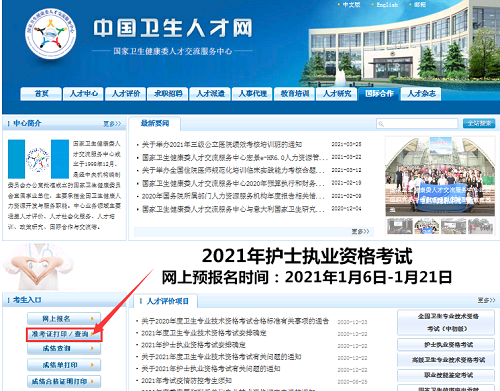Click orange arrow on 网上报名 button
Screen dimensions: 500x391
coord(92,319)
